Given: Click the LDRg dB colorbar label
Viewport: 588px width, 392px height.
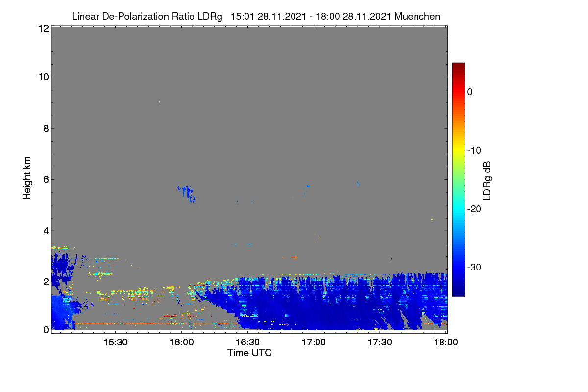Looking at the screenshot, I should (x=487, y=181).
